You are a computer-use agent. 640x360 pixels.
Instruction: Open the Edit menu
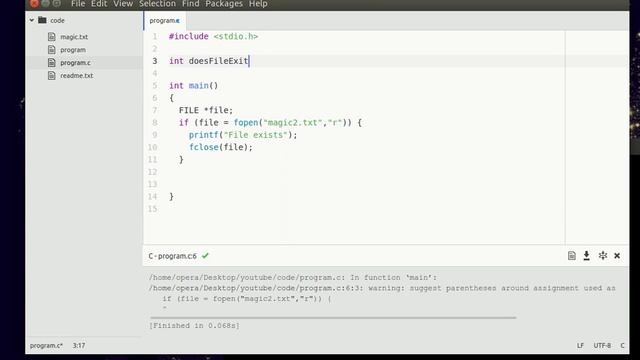99,4
